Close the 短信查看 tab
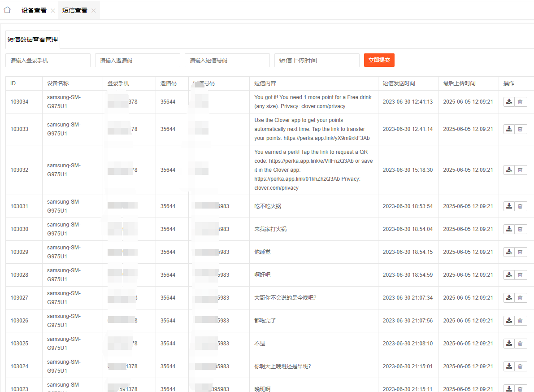534x392 pixels. pyautogui.click(x=94, y=11)
